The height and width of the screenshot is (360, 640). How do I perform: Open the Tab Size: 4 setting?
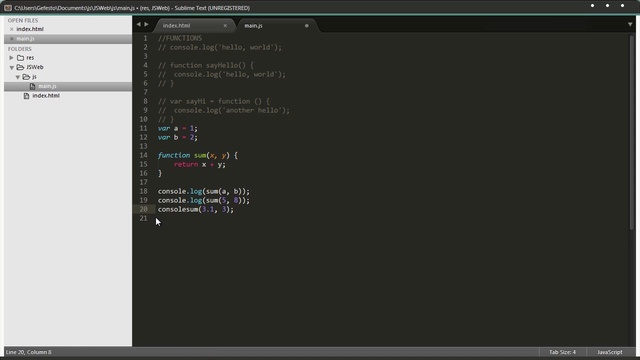(x=562, y=352)
